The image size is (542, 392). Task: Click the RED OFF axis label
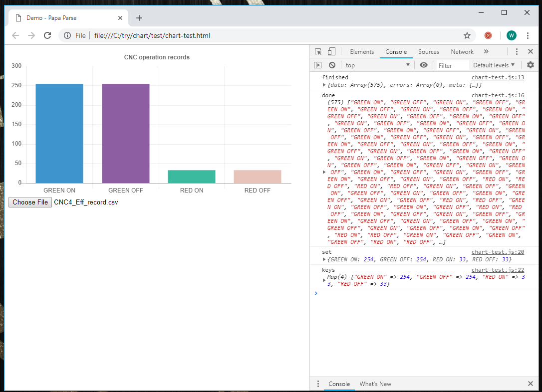[258, 191]
